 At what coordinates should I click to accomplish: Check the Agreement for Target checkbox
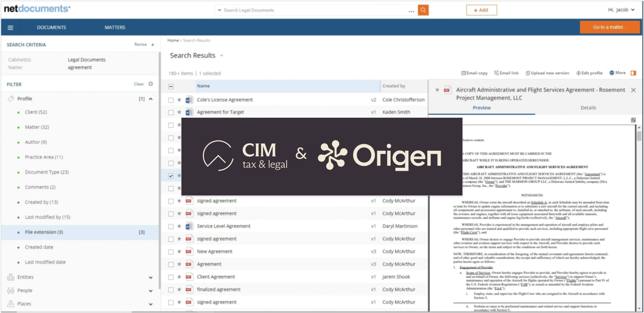171,113
